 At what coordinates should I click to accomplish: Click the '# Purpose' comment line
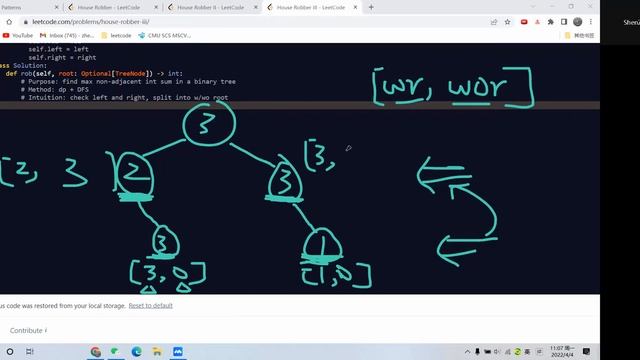point(128,82)
